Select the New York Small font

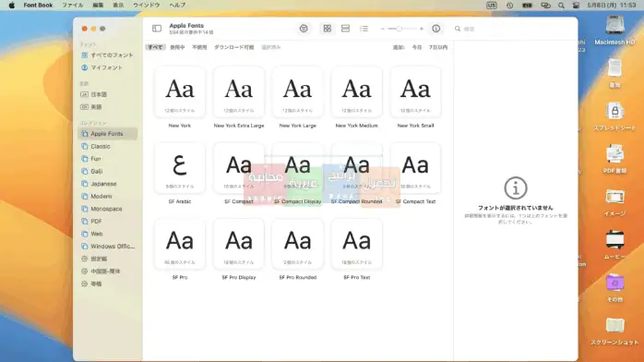(x=415, y=92)
